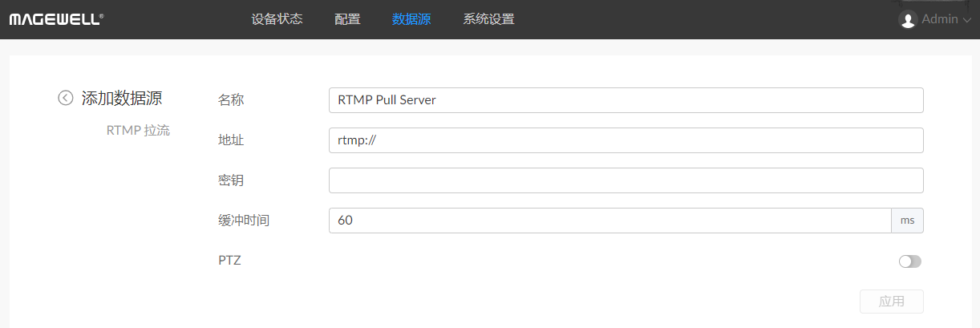Click the RTMP 拉流 subtitle
The height and width of the screenshot is (328, 980).
pos(138,130)
